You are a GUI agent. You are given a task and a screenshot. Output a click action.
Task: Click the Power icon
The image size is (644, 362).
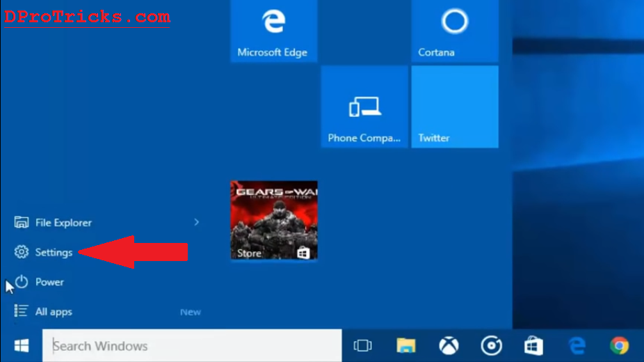22,282
